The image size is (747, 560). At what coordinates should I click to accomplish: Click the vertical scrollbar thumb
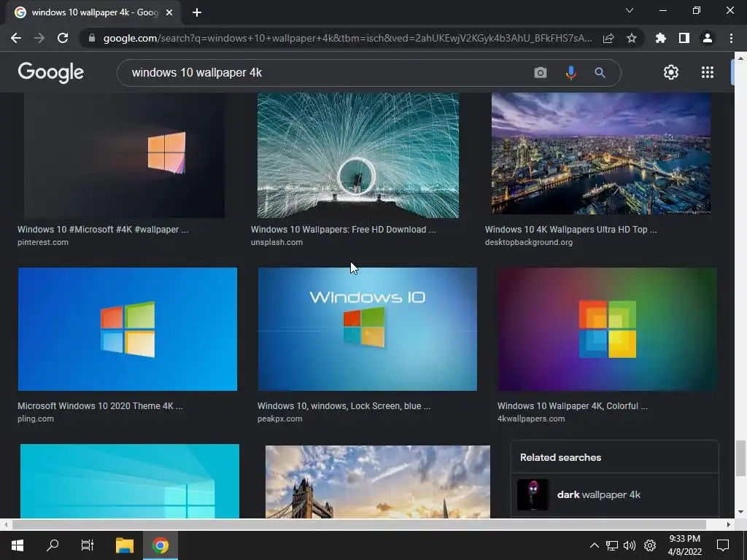(740, 458)
